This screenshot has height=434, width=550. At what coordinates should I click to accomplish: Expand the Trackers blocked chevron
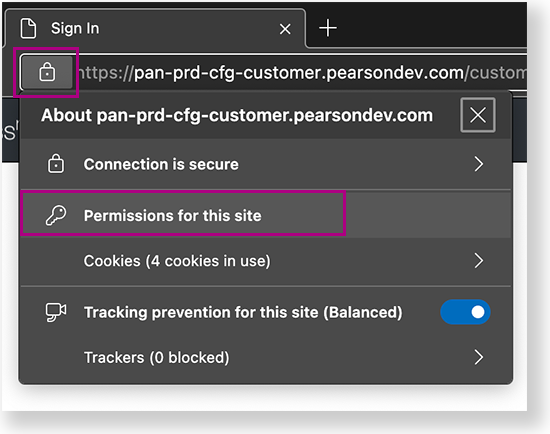tap(479, 357)
